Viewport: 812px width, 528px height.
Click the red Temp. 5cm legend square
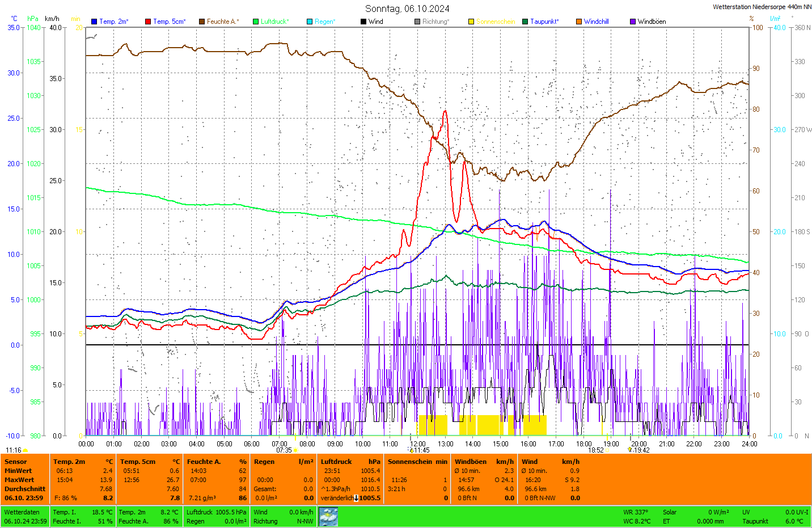[x=148, y=22]
